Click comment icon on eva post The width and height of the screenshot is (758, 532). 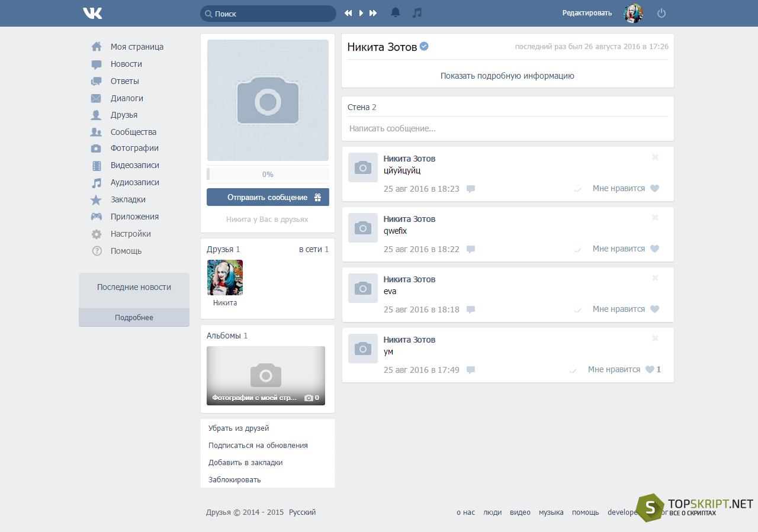(471, 310)
